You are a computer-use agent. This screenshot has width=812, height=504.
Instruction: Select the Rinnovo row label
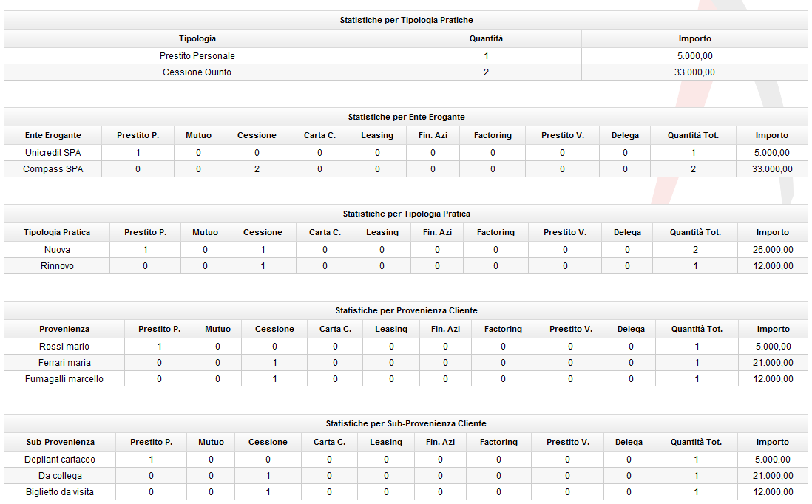coord(57,266)
